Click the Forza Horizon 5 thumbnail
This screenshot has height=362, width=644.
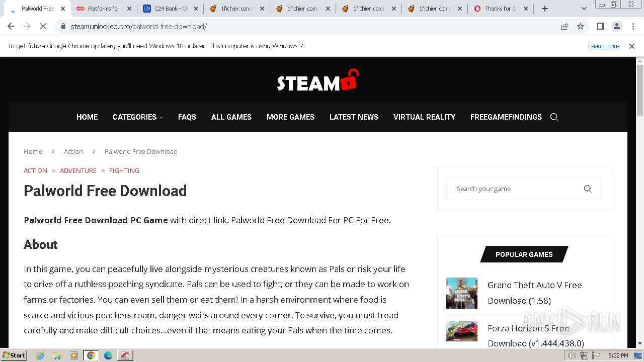tap(462, 331)
